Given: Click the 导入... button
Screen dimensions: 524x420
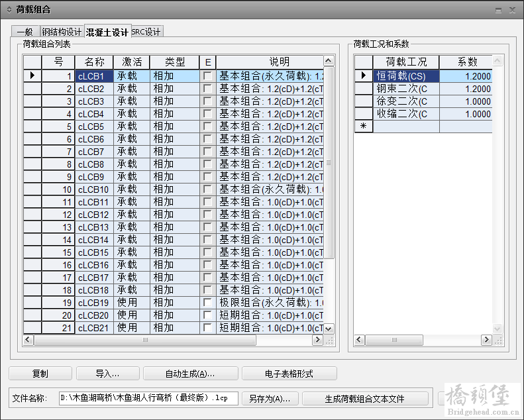Looking at the screenshot, I should [x=107, y=373].
